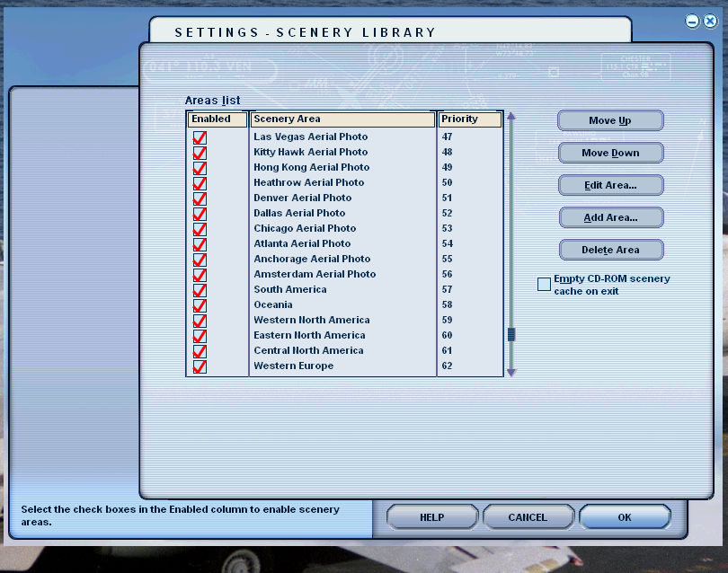728x573 pixels.
Task: Disable Dallas Aerial Photo scenery checkbox
Action: tap(200, 214)
